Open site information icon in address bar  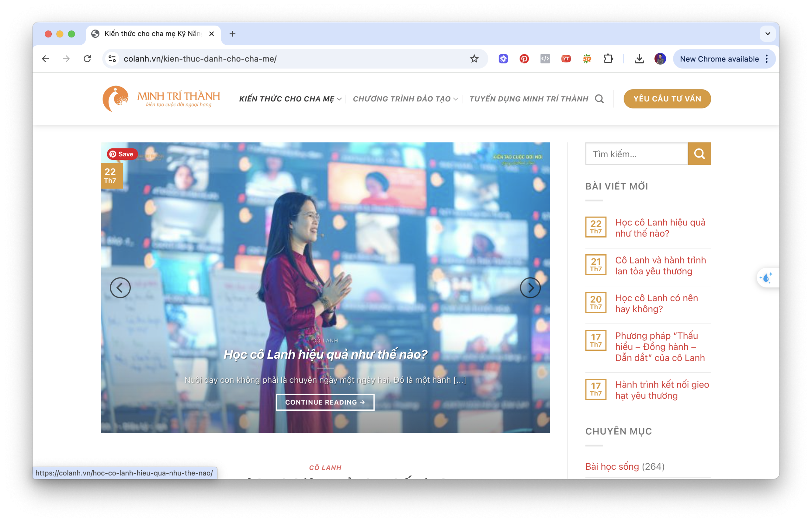(112, 59)
